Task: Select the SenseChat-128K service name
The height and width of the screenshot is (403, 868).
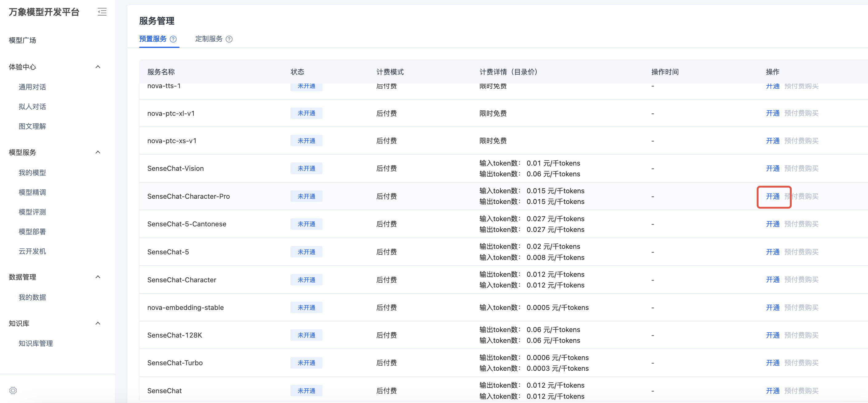Action: click(x=175, y=335)
